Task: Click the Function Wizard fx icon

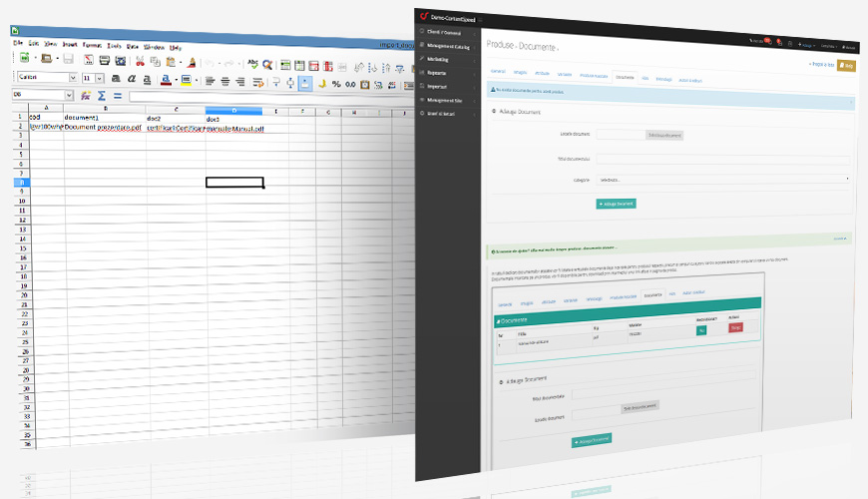Action: (85, 96)
